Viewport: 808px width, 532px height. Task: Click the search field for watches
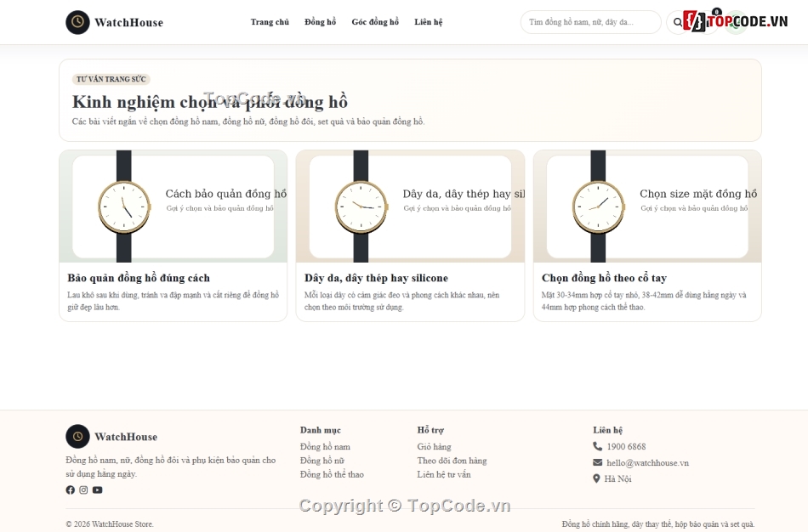(x=591, y=22)
